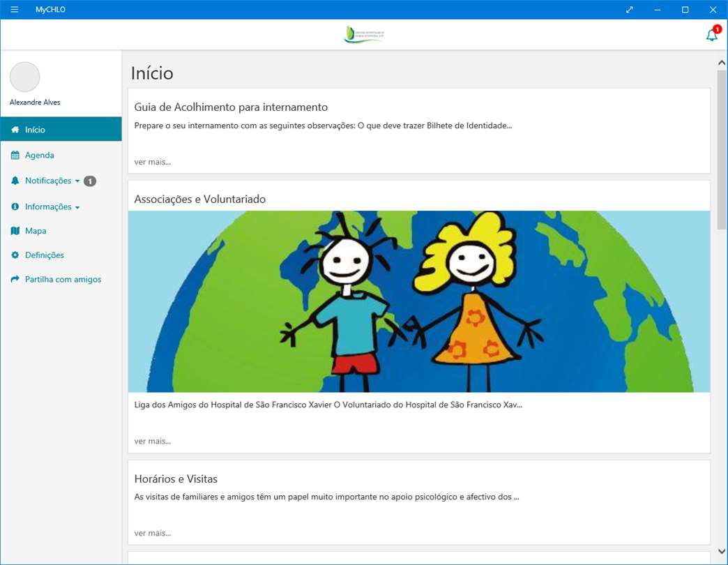Click the Início home icon
The height and width of the screenshot is (565, 728).
pos(15,130)
